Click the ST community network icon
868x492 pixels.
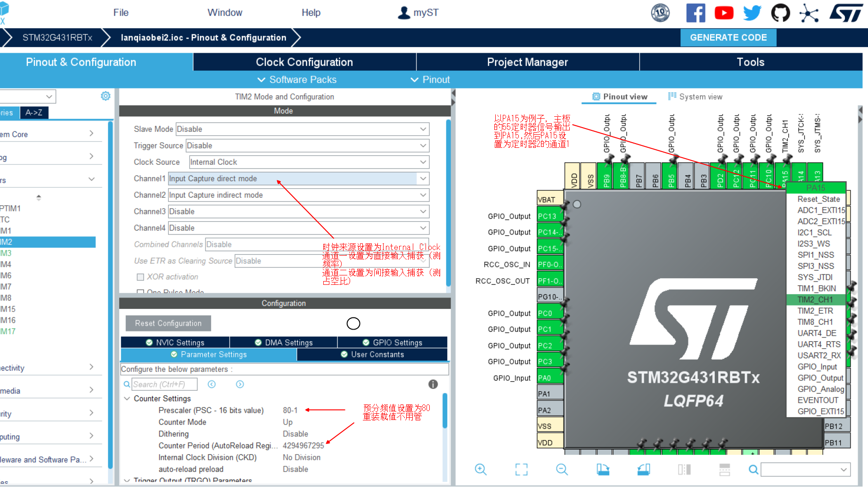[x=809, y=13]
